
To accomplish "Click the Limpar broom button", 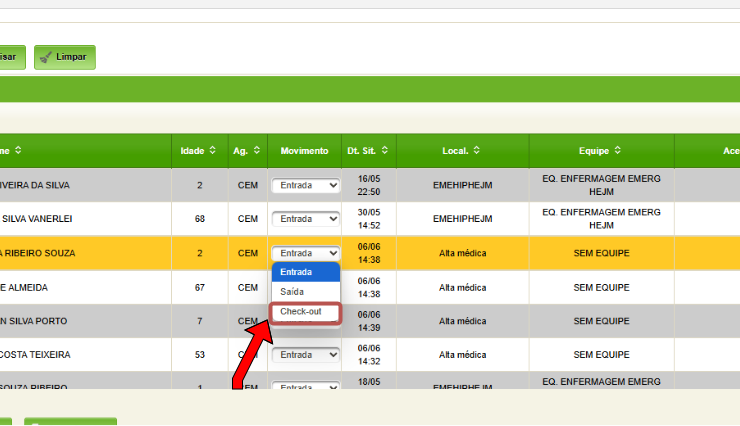I will 65,57.
